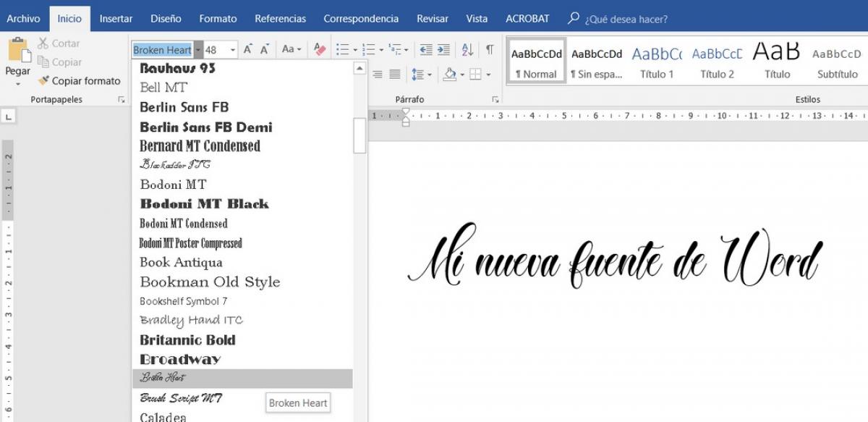Click the Copiar formato button

click(x=80, y=81)
